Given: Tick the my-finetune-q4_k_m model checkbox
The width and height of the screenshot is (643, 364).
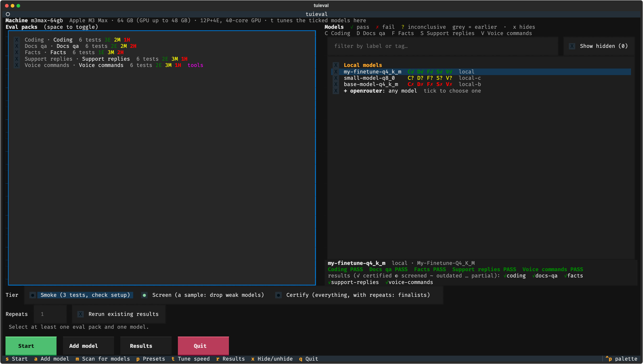Looking at the screenshot, I should (x=336, y=72).
